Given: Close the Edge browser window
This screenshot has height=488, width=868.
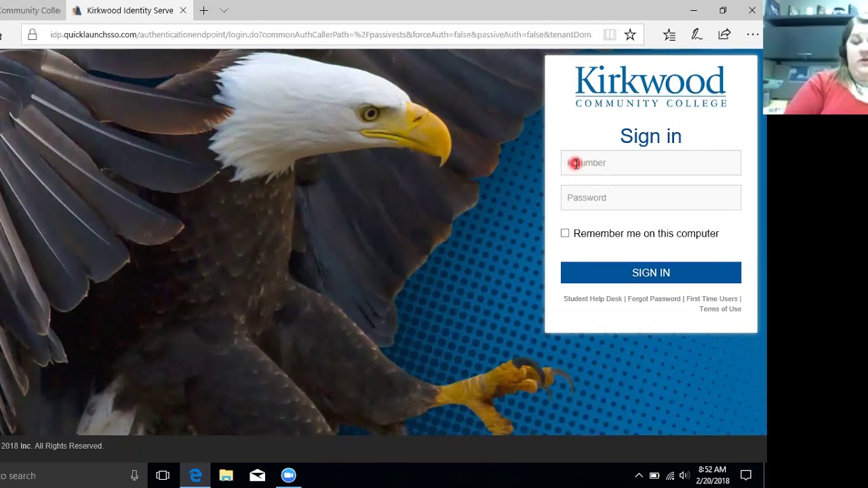Looking at the screenshot, I should coord(752,11).
